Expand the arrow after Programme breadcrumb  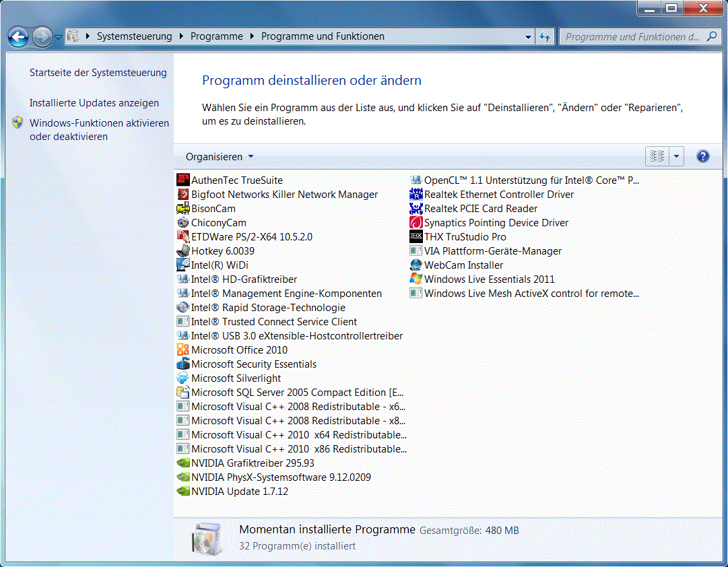(252, 36)
